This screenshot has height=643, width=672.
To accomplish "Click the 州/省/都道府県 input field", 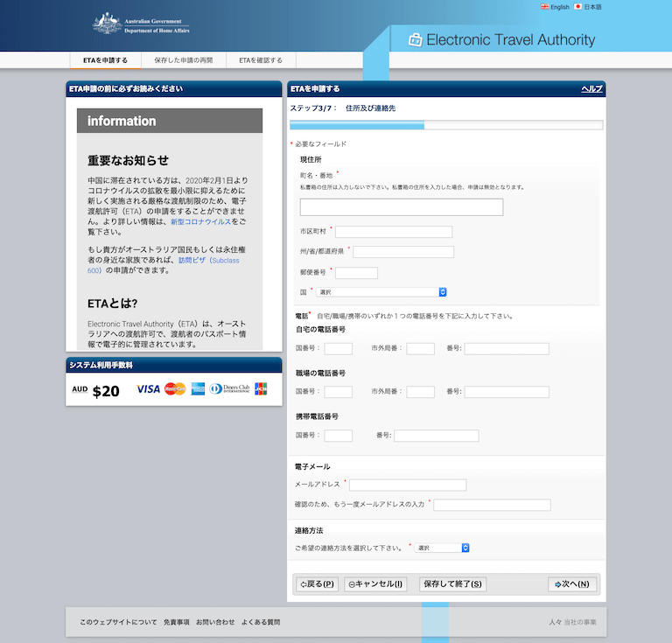I will pyautogui.click(x=403, y=252).
